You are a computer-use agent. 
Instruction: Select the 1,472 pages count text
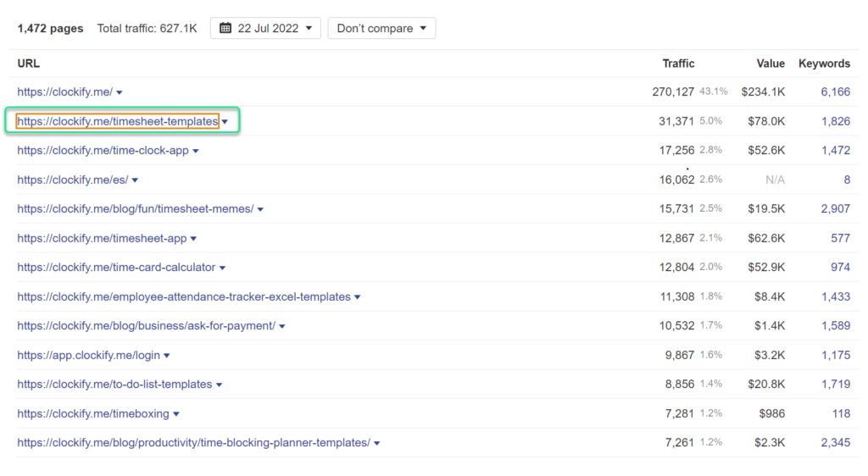(x=50, y=28)
